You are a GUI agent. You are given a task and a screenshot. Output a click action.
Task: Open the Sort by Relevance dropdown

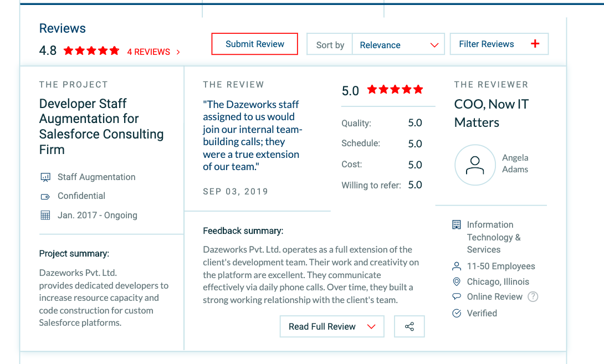(398, 45)
